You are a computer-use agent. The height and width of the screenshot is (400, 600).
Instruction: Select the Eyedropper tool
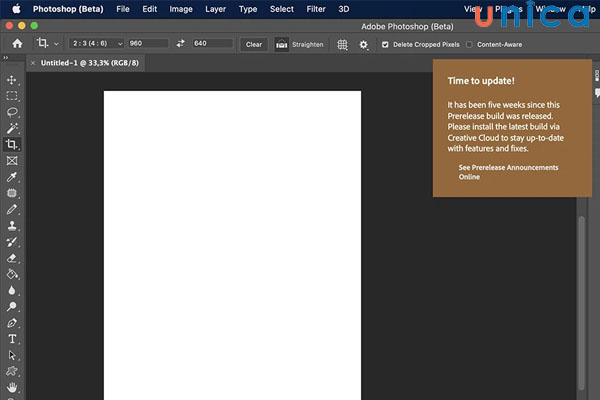point(12,177)
